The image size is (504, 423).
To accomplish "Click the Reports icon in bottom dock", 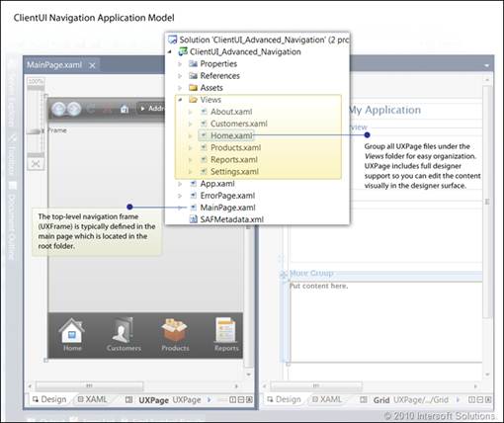I will 225,330.
